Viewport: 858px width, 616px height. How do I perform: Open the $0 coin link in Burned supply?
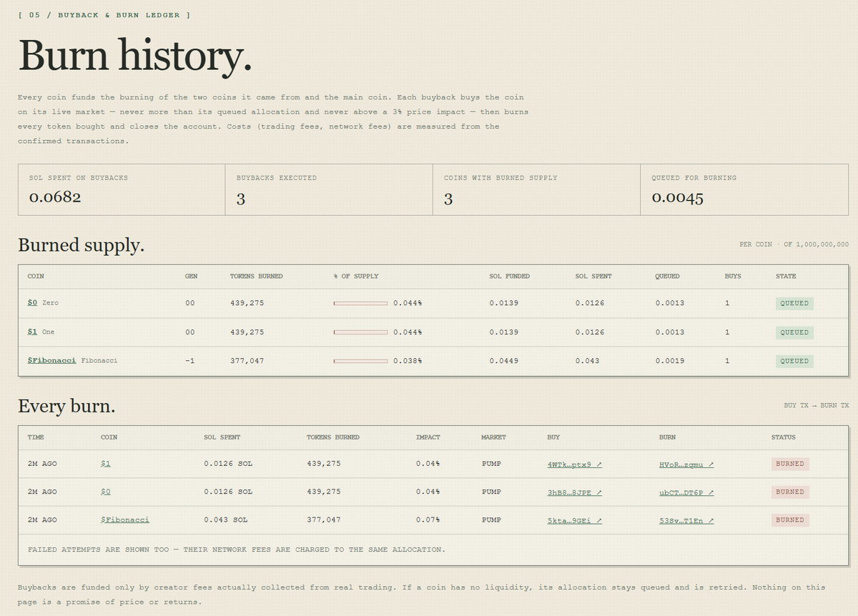tap(32, 303)
